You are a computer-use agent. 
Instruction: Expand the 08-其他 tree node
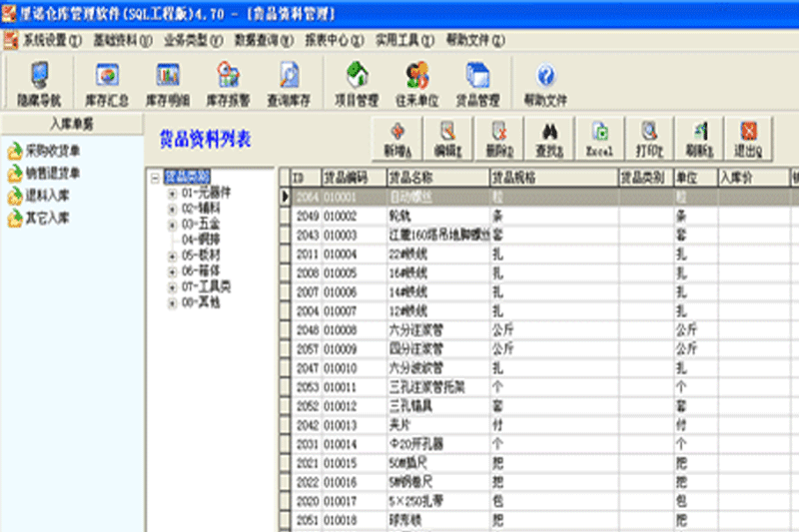click(172, 303)
